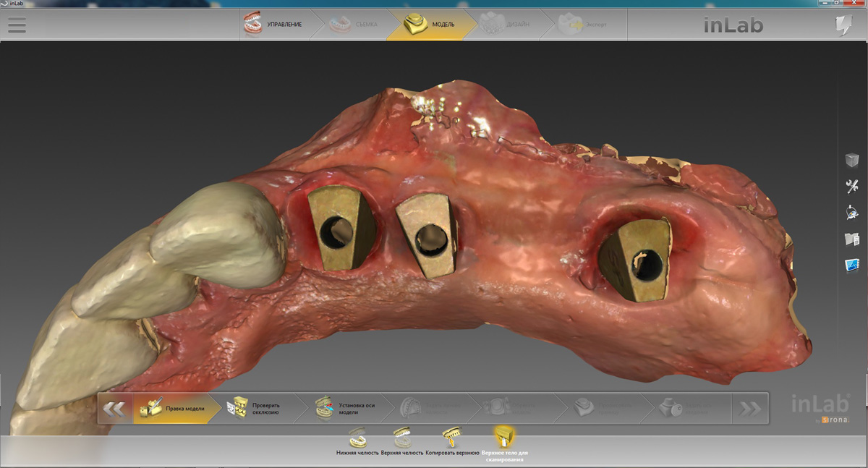This screenshot has height=468, width=868.
Task: Select the Нижняя челюсть icon
Action: point(357,443)
